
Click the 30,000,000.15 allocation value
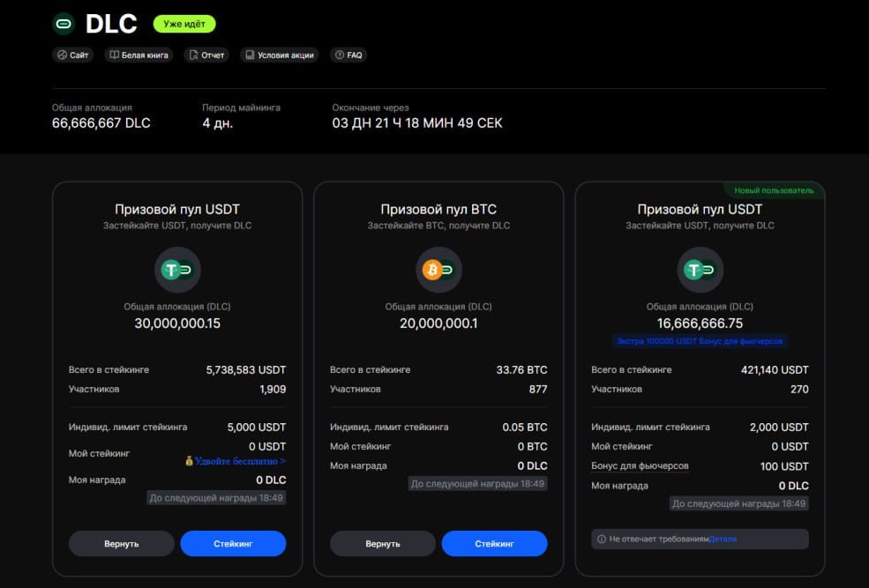[x=177, y=324]
